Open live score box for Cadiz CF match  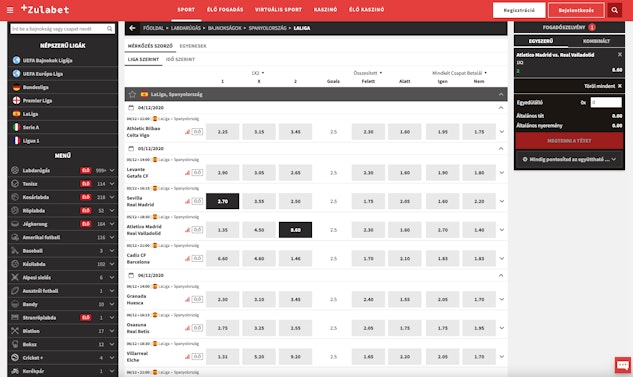click(197, 258)
